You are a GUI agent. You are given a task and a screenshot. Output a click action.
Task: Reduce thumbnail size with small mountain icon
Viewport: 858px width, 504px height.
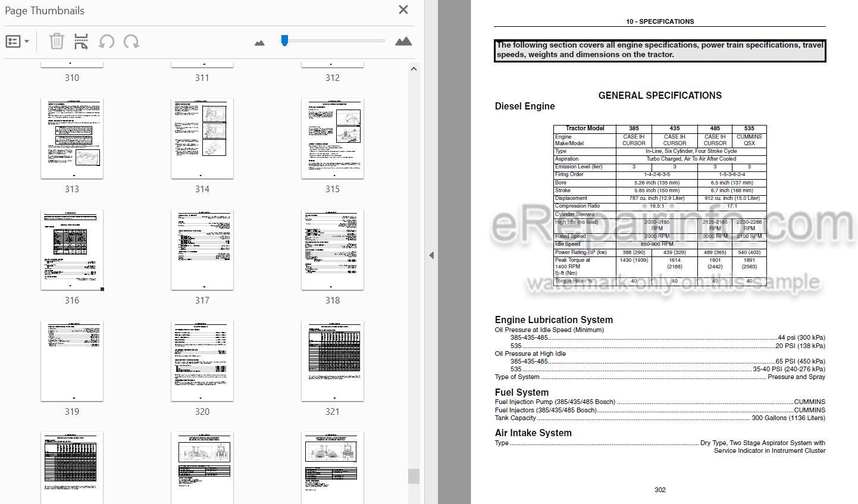(259, 43)
